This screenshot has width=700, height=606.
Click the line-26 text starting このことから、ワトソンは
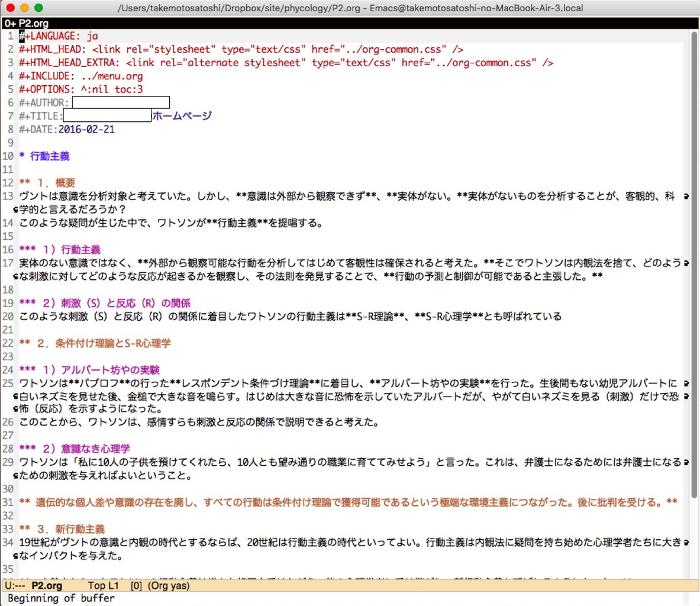coord(199,422)
